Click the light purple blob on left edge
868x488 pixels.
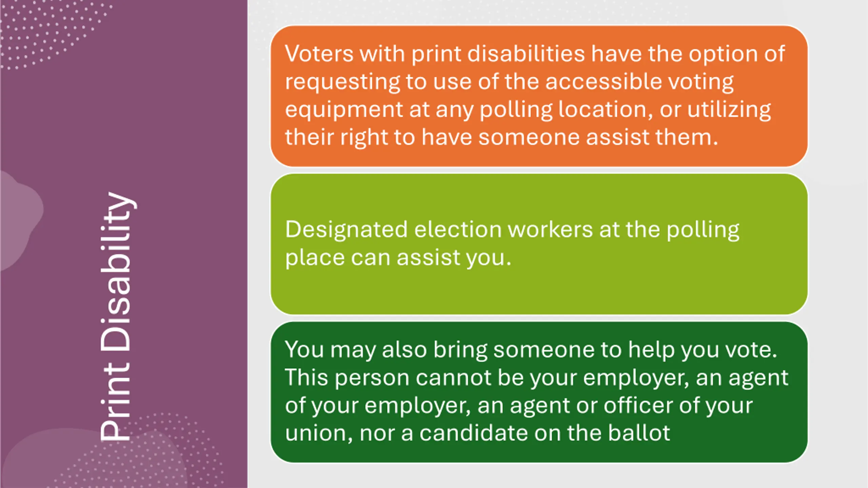(x=20, y=220)
